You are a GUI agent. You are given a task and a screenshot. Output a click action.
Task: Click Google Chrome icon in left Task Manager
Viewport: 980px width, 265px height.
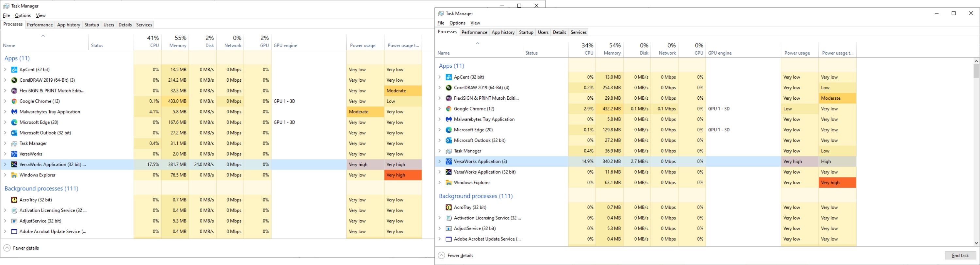click(x=14, y=101)
